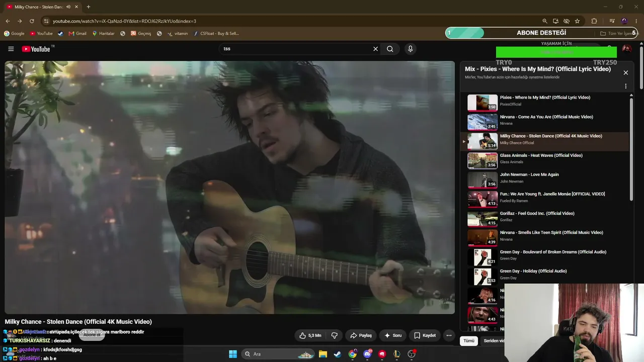Switch to Chrome on the taskbar

353,354
